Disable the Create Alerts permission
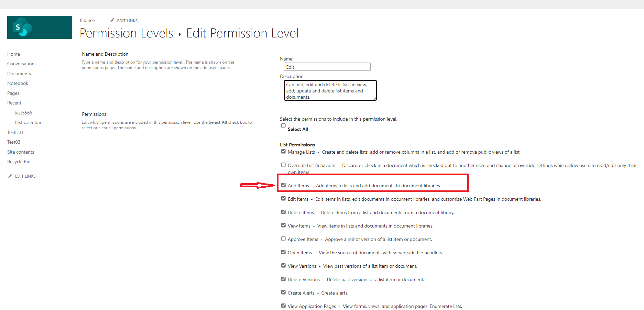This screenshot has width=644, height=310. [283, 292]
